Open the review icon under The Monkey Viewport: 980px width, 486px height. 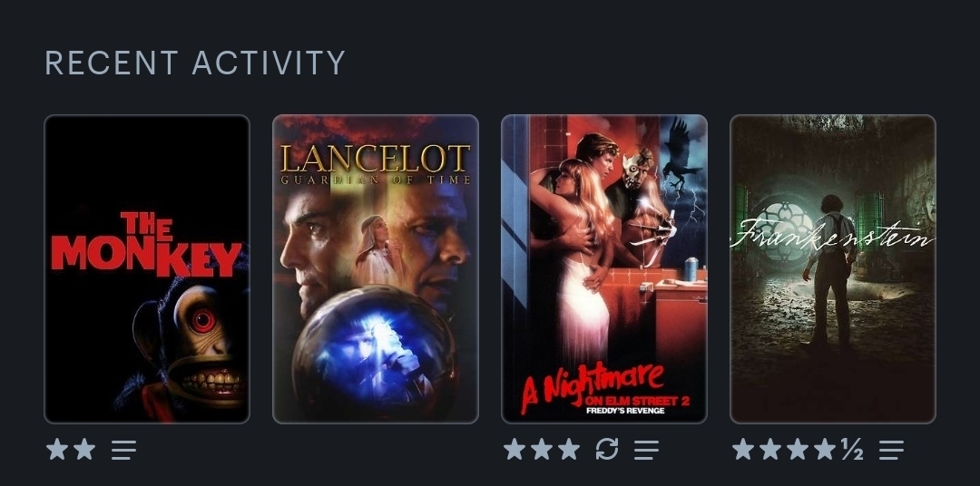click(x=123, y=450)
